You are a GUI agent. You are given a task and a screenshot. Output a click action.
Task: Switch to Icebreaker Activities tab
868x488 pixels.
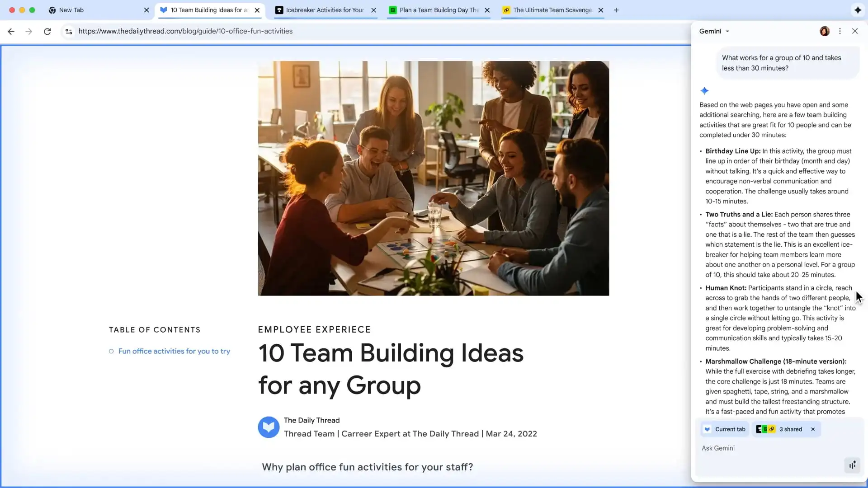click(x=325, y=10)
